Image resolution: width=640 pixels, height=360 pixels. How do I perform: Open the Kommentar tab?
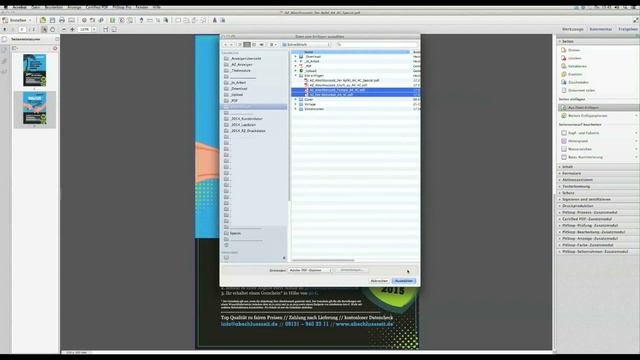click(x=600, y=29)
